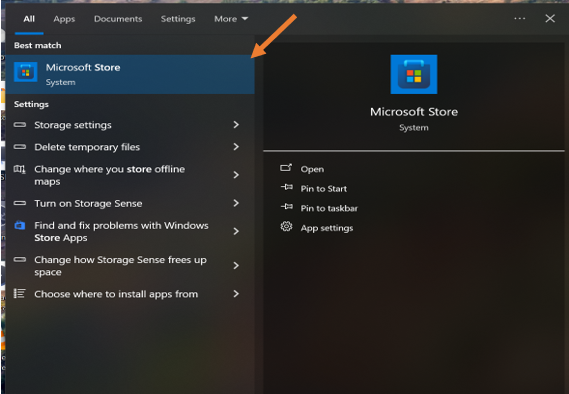Switch to the Apps tab
569x394 pixels.
64,19
